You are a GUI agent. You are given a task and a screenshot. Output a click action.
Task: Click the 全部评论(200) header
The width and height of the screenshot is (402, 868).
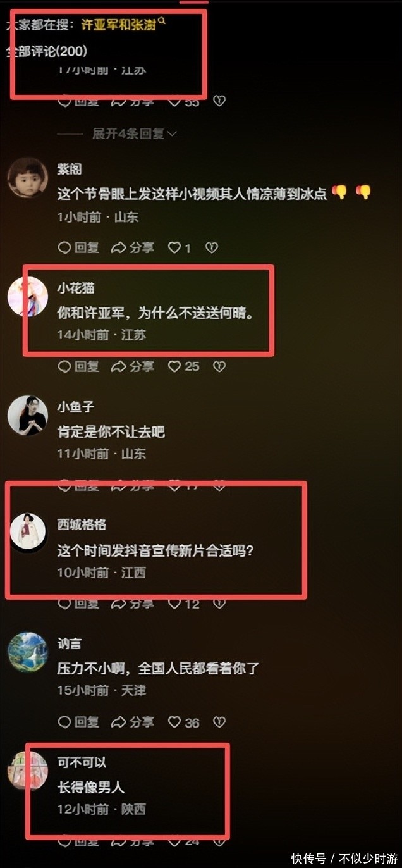point(47,51)
